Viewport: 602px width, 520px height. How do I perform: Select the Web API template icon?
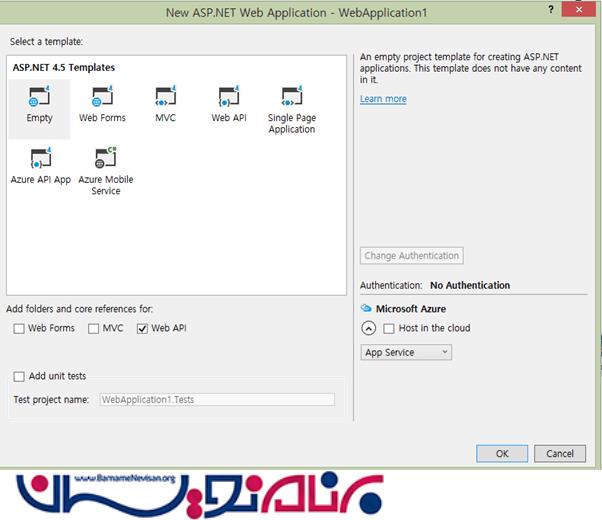229,96
